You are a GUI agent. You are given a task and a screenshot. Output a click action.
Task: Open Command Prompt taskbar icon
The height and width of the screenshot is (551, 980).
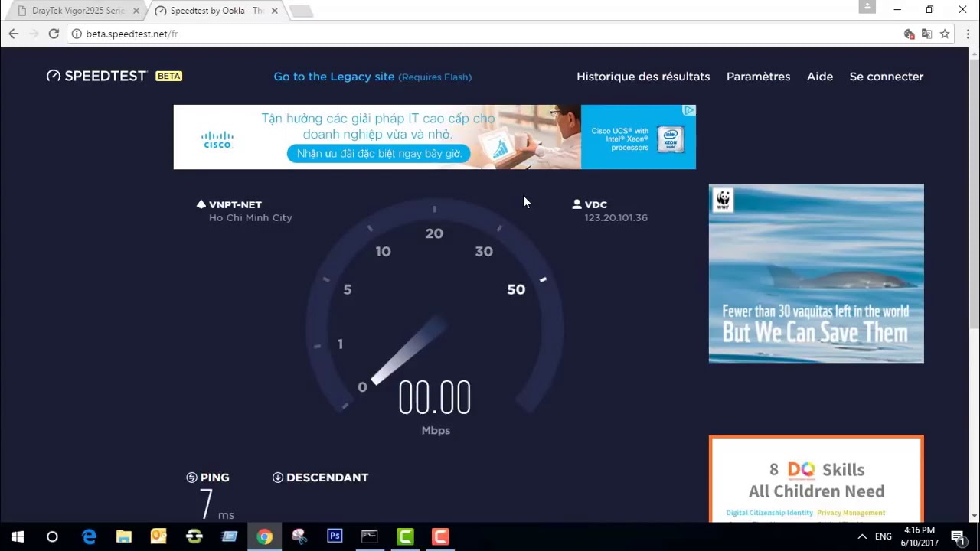point(370,536)
